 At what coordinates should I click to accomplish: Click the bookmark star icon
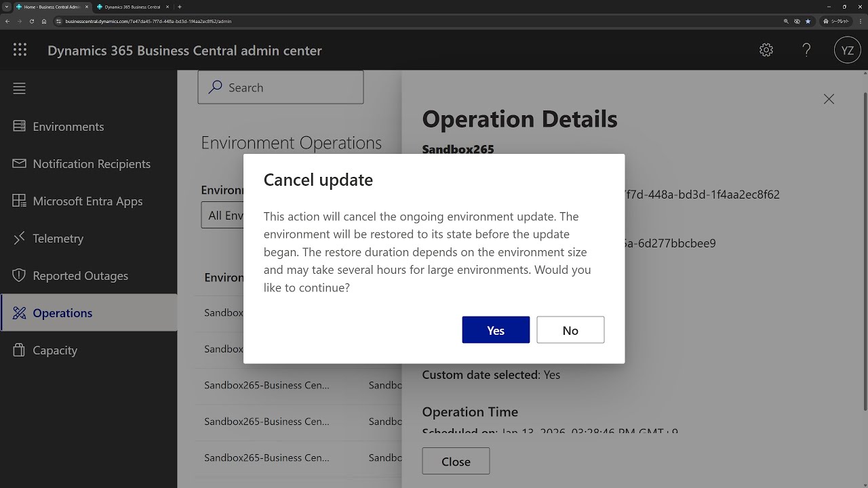pyautogui.click(x=808, y=21)
